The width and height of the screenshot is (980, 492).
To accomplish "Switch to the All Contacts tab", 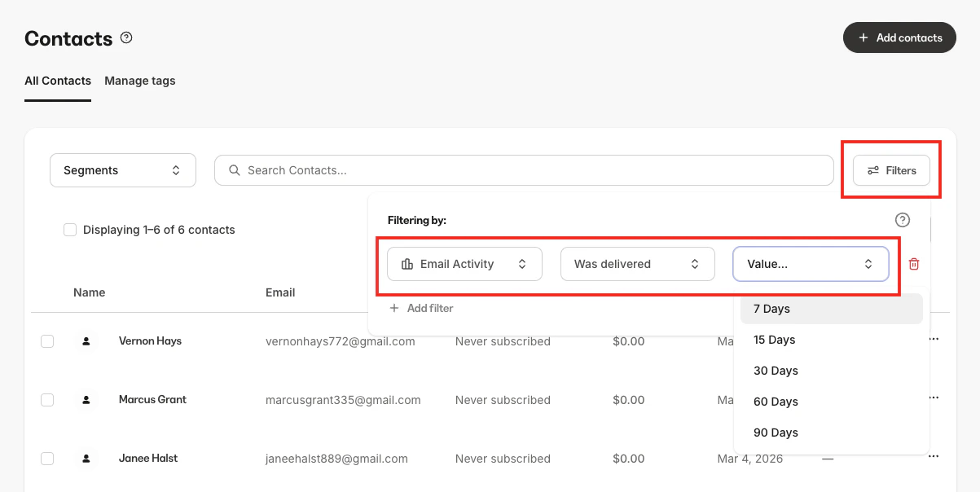I will click(58, 81).
